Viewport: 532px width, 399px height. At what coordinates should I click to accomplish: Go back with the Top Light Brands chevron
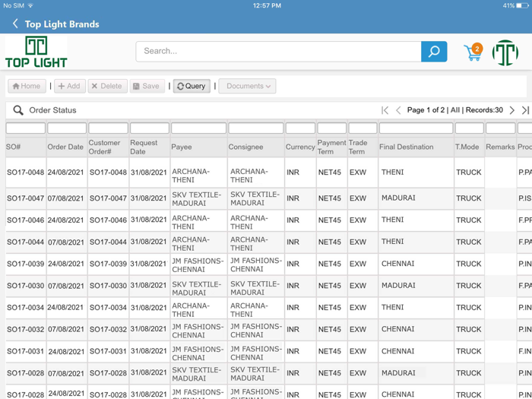[x=15, y=24]
